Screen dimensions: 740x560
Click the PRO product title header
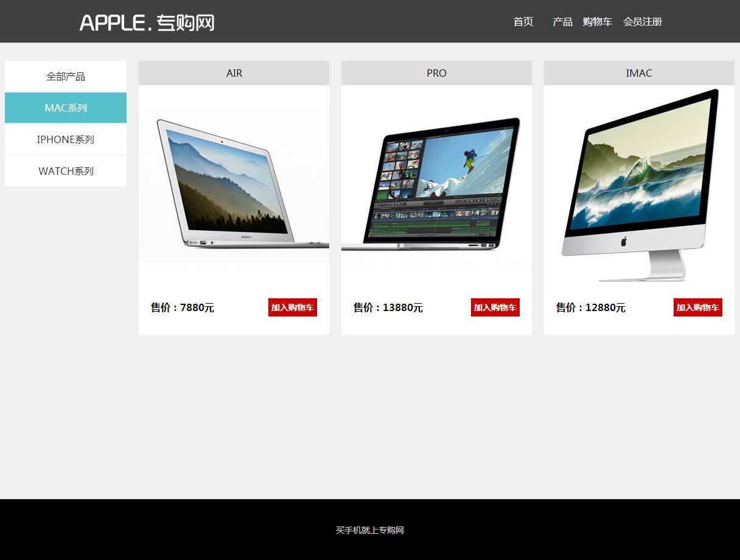click(x=436, y=73)
